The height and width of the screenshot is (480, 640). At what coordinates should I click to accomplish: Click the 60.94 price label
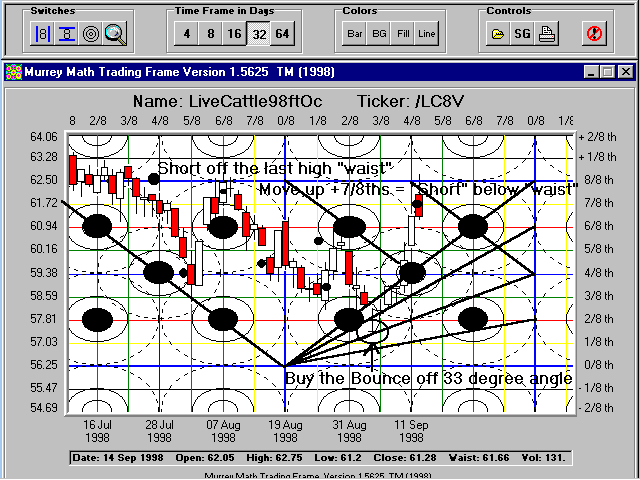point(44,226)
